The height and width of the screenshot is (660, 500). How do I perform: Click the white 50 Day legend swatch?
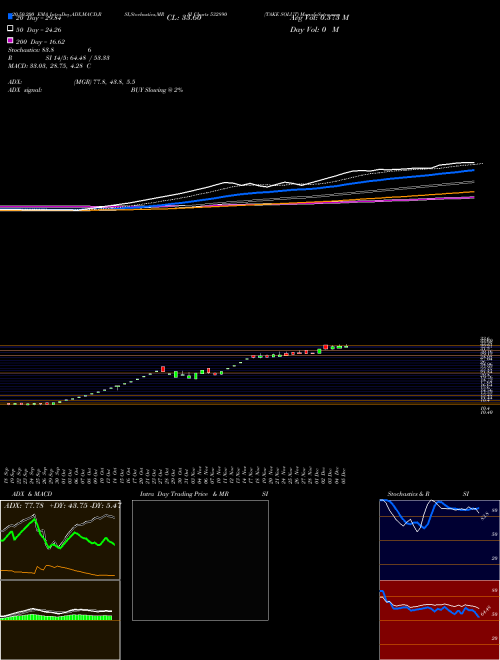point(11,28)
